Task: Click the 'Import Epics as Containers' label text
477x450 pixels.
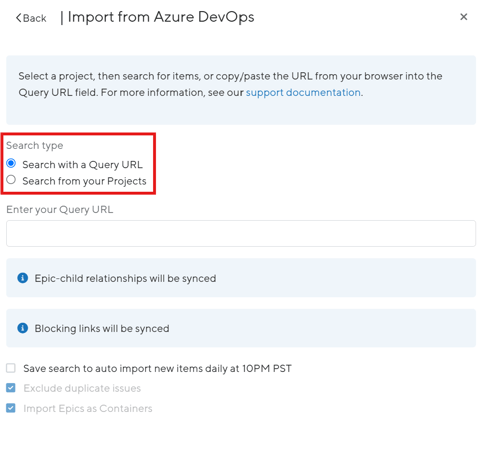Action: click(x=88, y=408)
